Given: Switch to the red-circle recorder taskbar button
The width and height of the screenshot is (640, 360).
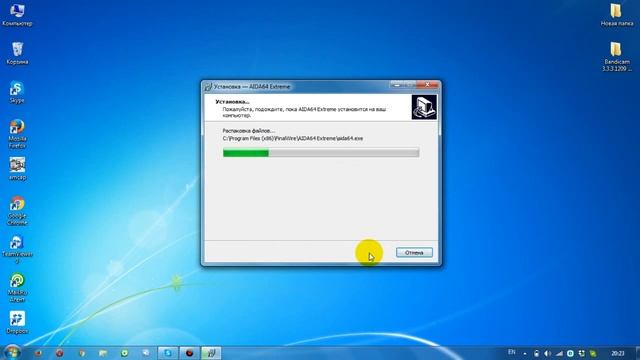Looking at the screenshot, I should pos(189,353).
